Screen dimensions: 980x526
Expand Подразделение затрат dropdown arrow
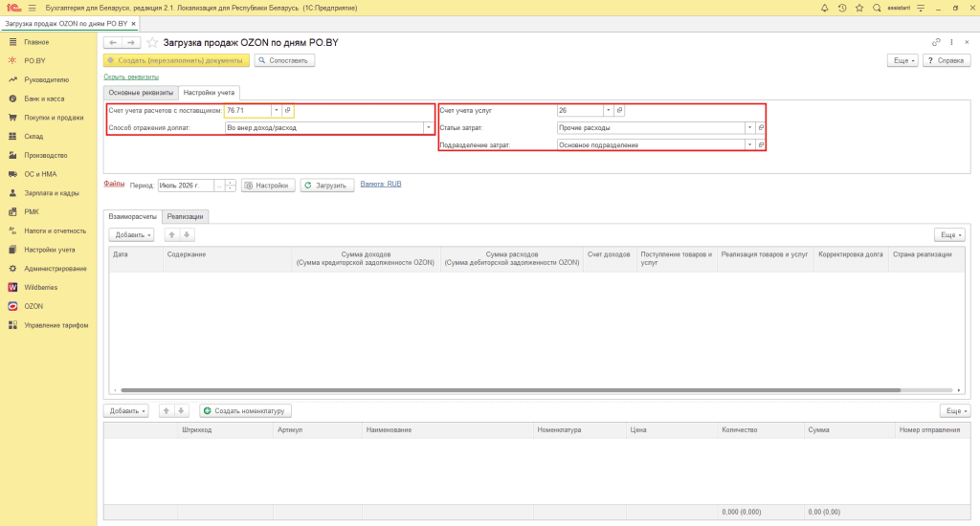749,145
